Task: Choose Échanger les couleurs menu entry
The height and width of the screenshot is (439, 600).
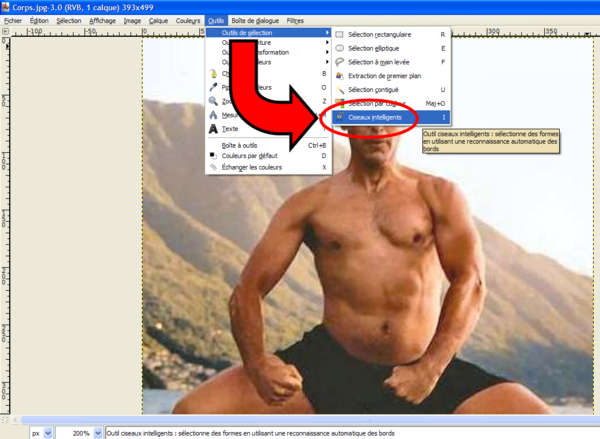Action: pyautogui.click(x=268, y=167)
